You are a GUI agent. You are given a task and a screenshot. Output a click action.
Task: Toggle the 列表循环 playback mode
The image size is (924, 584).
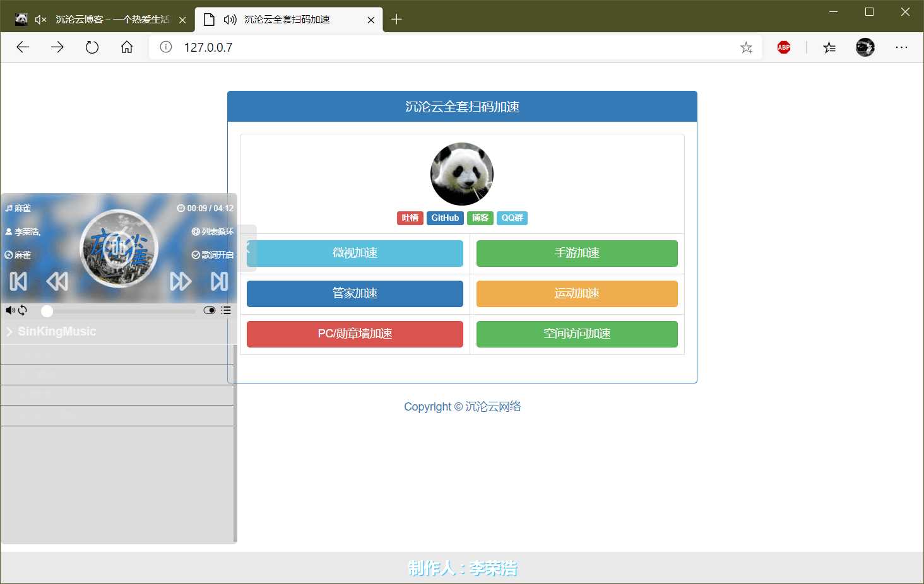point(213,231)
